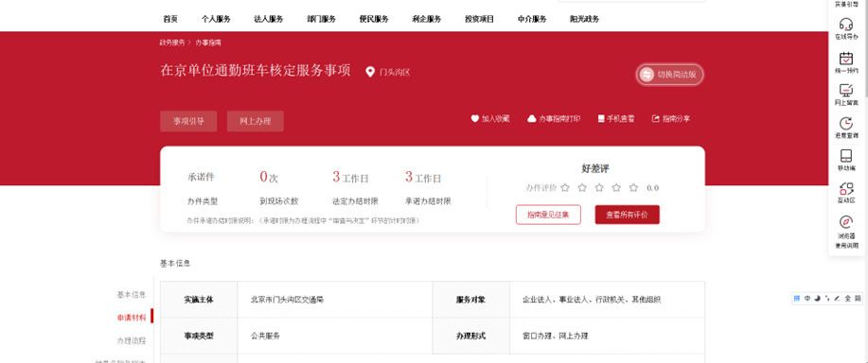
Task: Open the 移动端 mobile icon
Action: pyautogui.click(x=846, y=155)
